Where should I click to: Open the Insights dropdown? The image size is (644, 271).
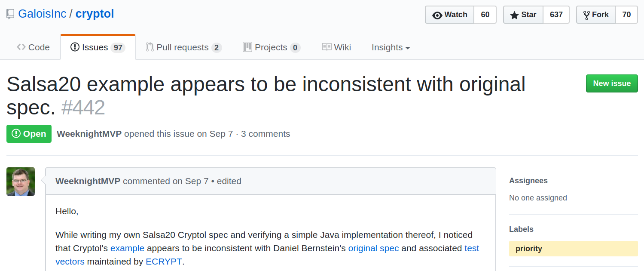[390, 47]
